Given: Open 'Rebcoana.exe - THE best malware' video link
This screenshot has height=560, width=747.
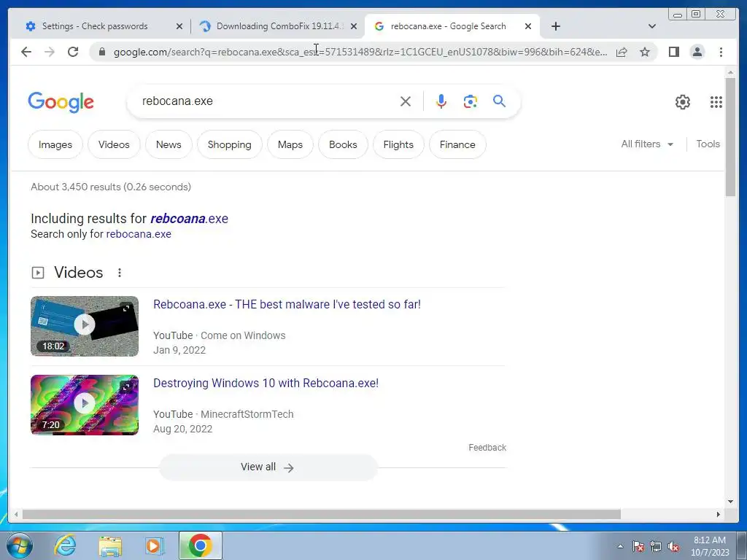Looking at the screenshot, I should coord(287,304).
